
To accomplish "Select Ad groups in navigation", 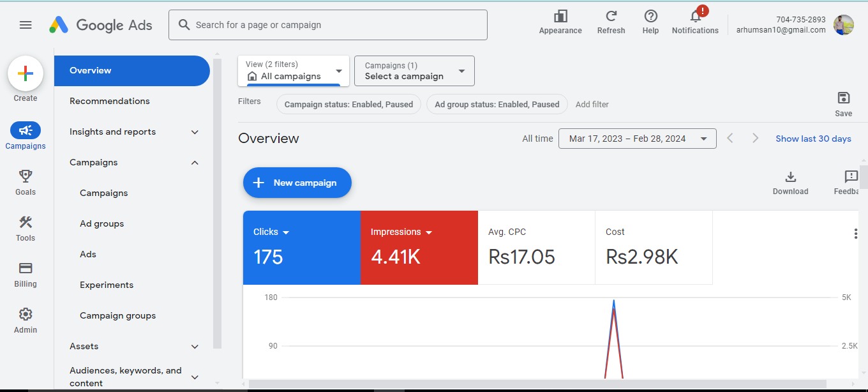I will pyautogui.click(x=102, y=223).
